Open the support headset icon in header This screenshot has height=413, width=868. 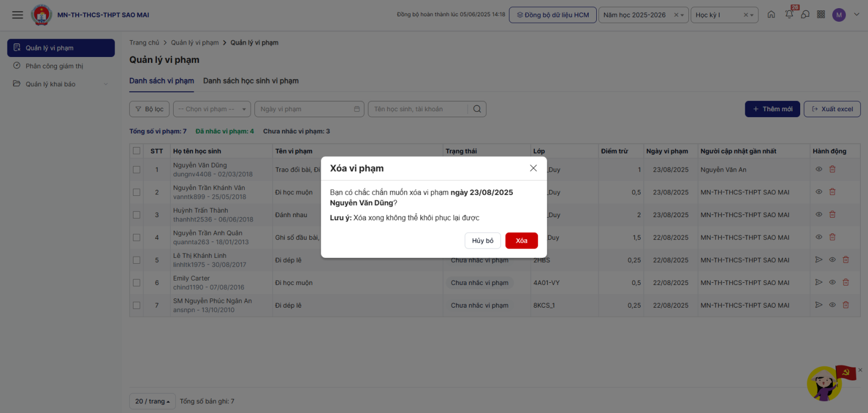tap(805, 15)
